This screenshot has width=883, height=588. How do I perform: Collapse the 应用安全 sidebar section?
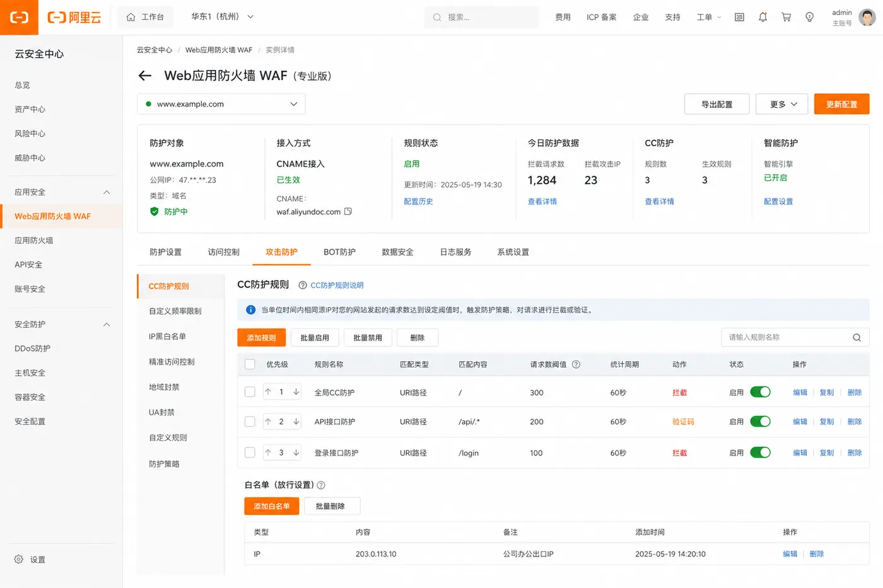click(107, 192)
